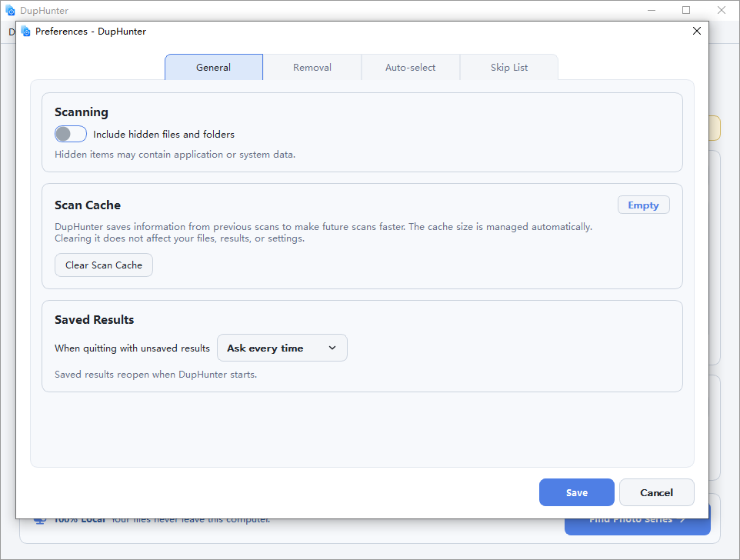Click the When quitting with unsaved results label
740x560 pixels.
(x=132, y=348)
